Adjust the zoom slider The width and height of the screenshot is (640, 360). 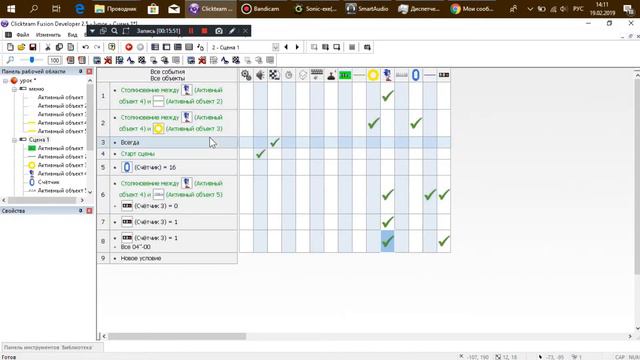pyautogui.click(x=32, y=60)
